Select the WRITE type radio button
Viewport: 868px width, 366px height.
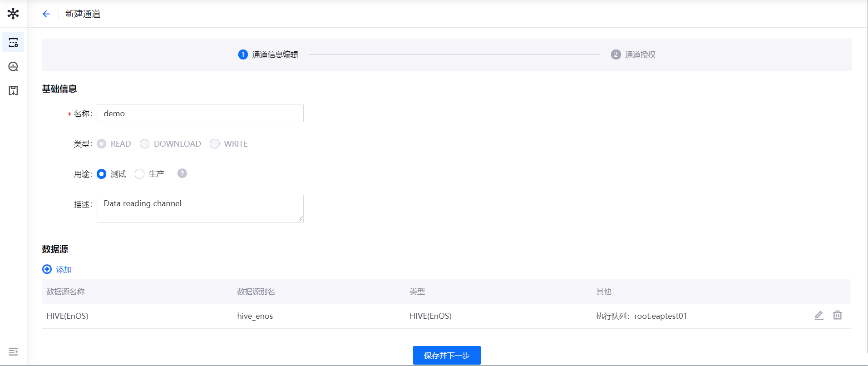tap(215, 143)
